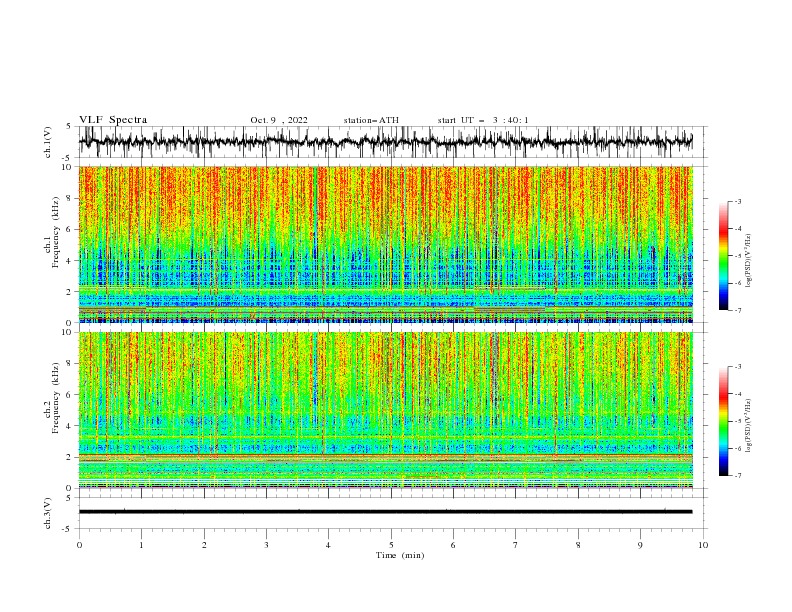This screenshot has width=792, height=612.
Task: Click the 'ch.3(V)' axis label
Action: [x=48, y=513]
